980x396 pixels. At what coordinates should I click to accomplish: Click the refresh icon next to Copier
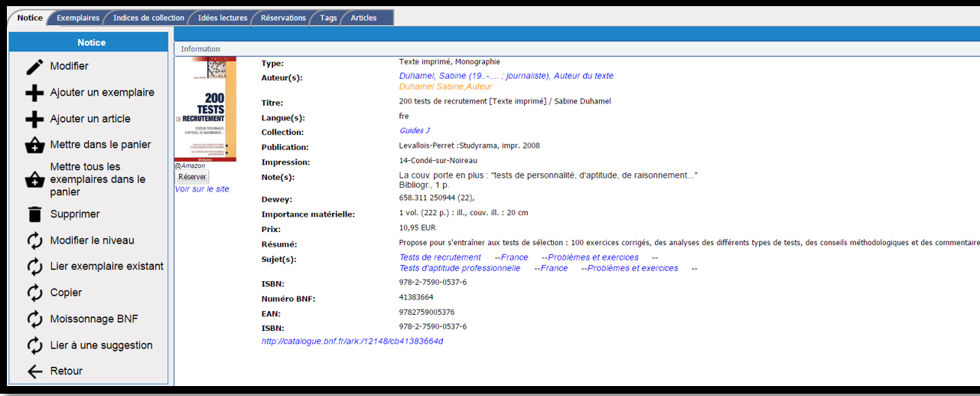click(34, 293)
